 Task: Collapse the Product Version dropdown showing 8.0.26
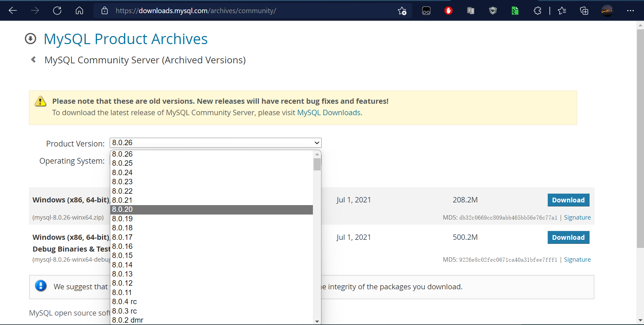215,143
